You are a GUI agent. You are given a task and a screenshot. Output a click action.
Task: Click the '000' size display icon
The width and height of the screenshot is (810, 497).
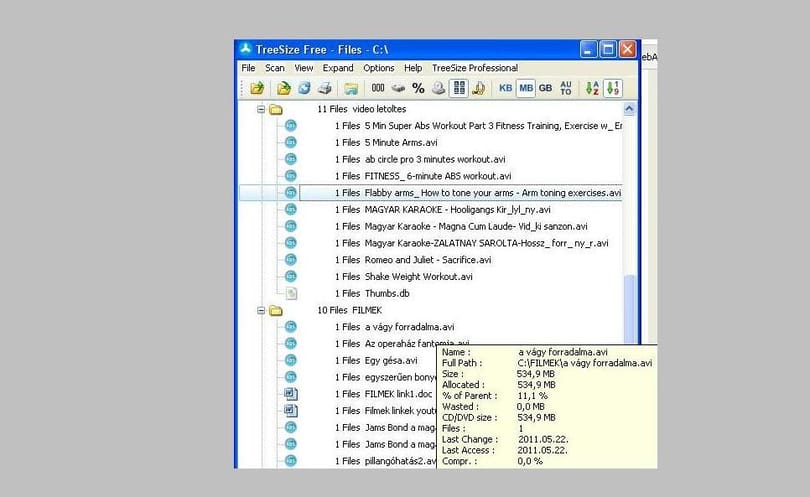[x=378, y=88]
